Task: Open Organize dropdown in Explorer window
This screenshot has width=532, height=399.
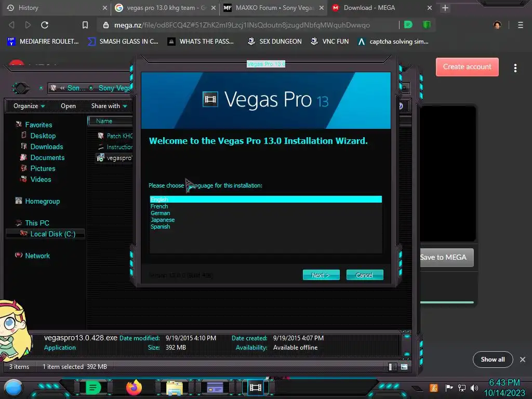Action: [x=29, y=106]
